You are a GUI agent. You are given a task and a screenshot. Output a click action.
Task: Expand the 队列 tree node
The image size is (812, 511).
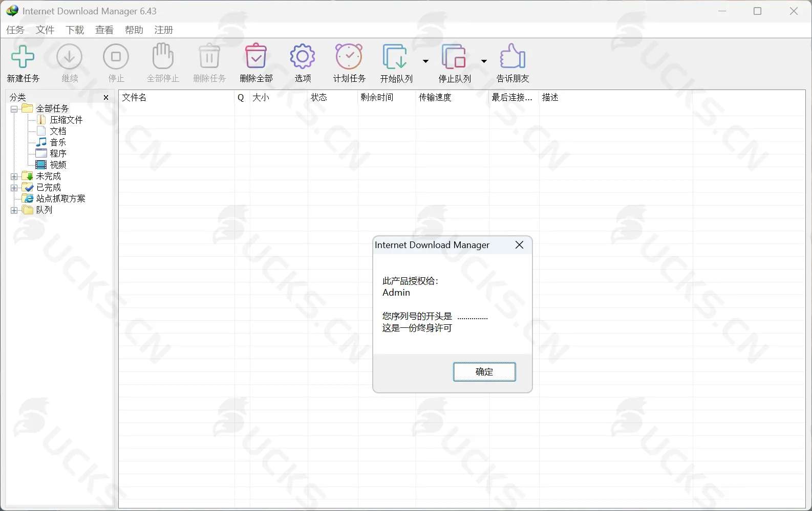[14, 210]
